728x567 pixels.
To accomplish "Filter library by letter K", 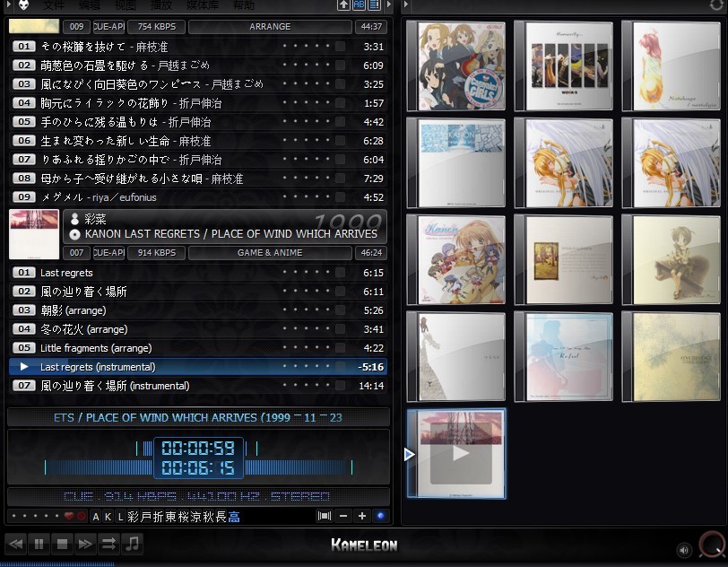I will tap(108, 517).
